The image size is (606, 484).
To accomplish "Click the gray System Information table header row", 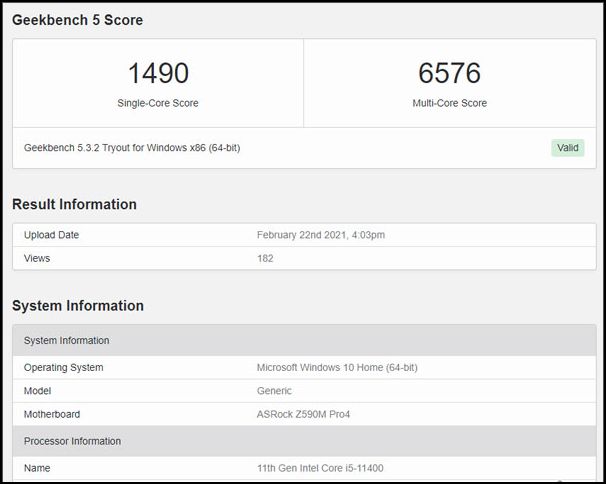I will click(x=304, y=340).
